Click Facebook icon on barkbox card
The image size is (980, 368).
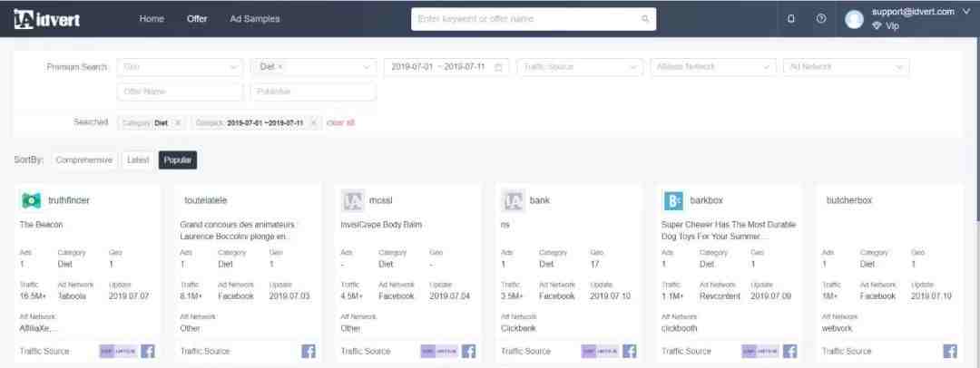point(790,351)
